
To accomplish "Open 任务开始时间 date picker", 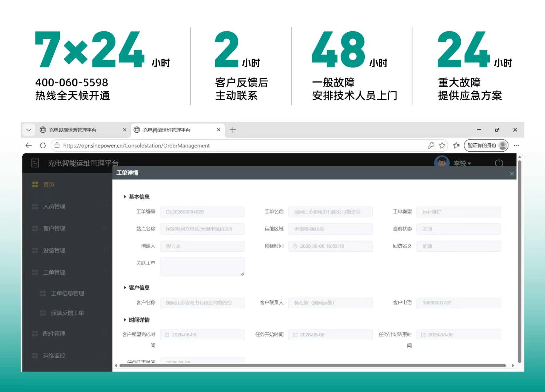I will pyautogui.click(x=330, y=335).
